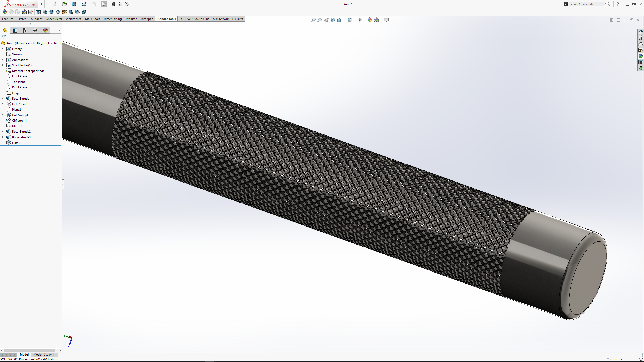
Task: Click the Edit Appearance icon in heads-up toolbar
Action: coord(370,20)
